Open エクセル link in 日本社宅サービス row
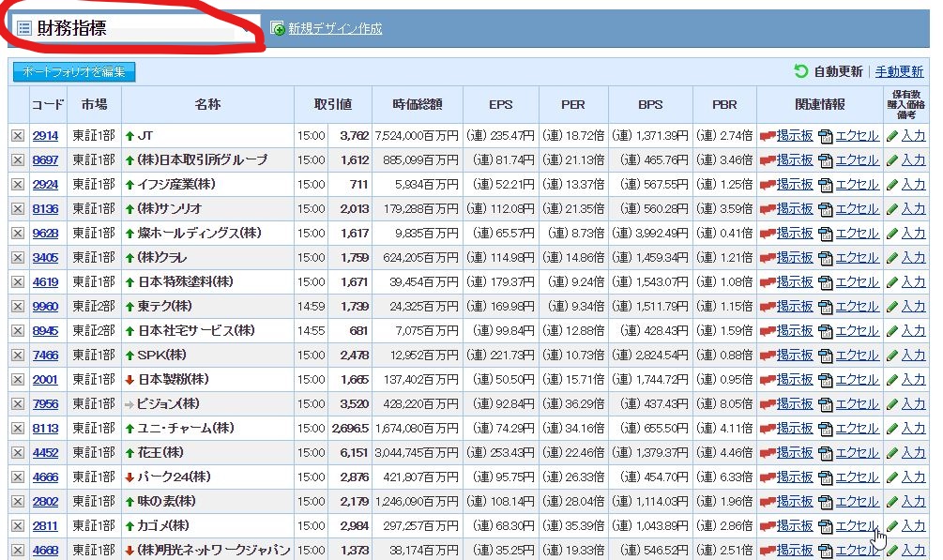 pyautogui.click(x=857, y=331)
